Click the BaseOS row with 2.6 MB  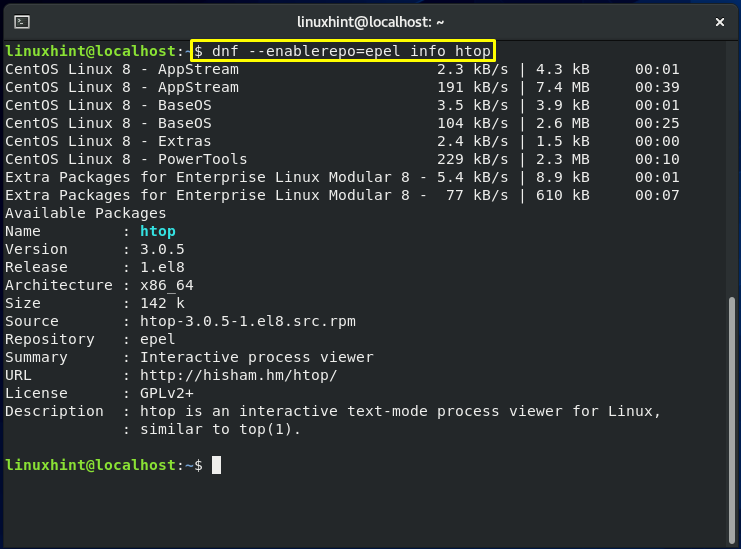[342, 123]
